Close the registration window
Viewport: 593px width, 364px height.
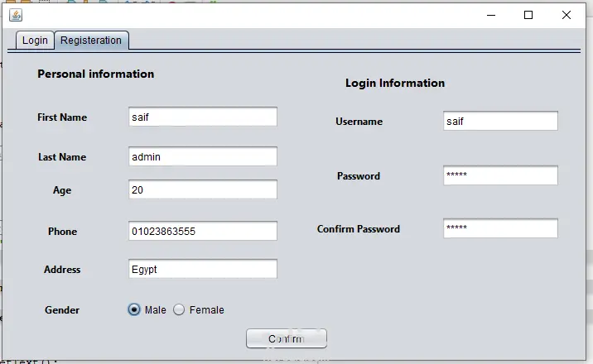[566, 15]
